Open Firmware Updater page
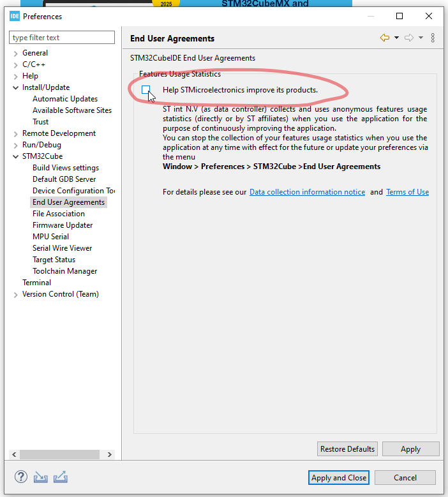This screenshot has width=448, height=497. pos(63,225)
